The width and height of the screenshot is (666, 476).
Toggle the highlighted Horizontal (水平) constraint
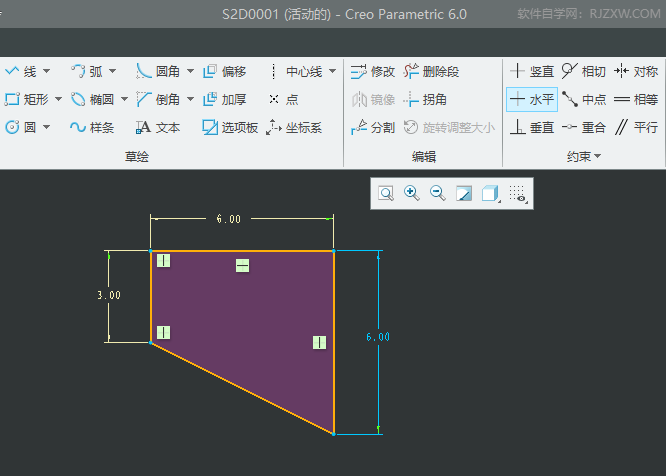pos(531,99)
